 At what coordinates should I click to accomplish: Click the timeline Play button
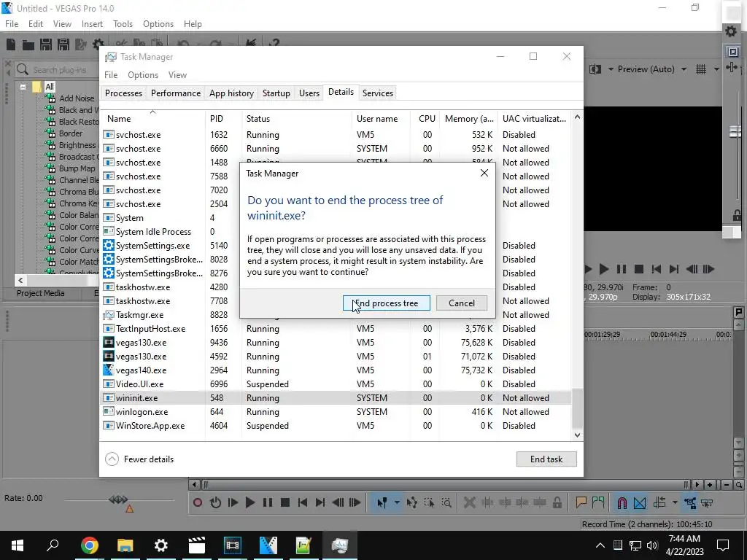pos(250,502)
